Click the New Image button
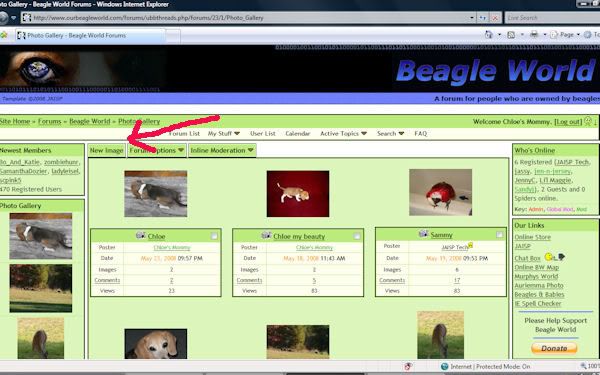Image resolution: width=600 pixels, height=375 pixels. [106, 150]
